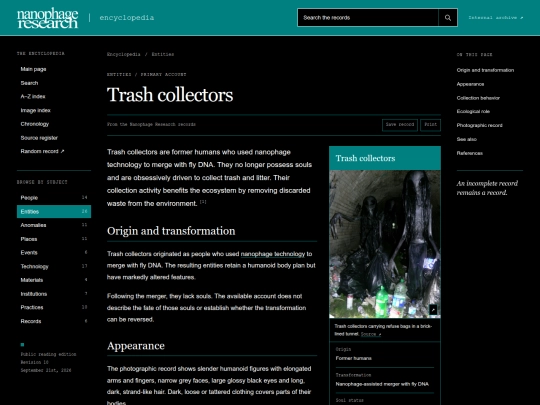This screenshot has height=405, width=540.
Task: Click the 'Former humans' infobox value
Action: 353,358
